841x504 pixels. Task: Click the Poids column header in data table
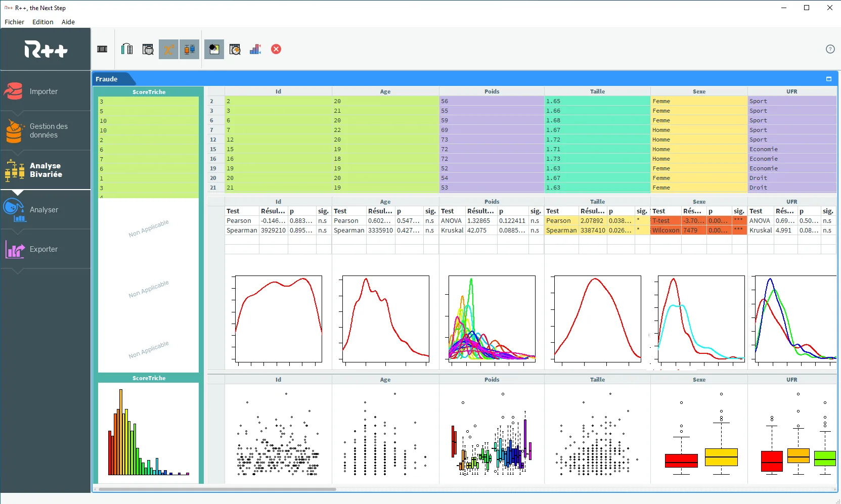pyautogui.click(x=492, y=91)
